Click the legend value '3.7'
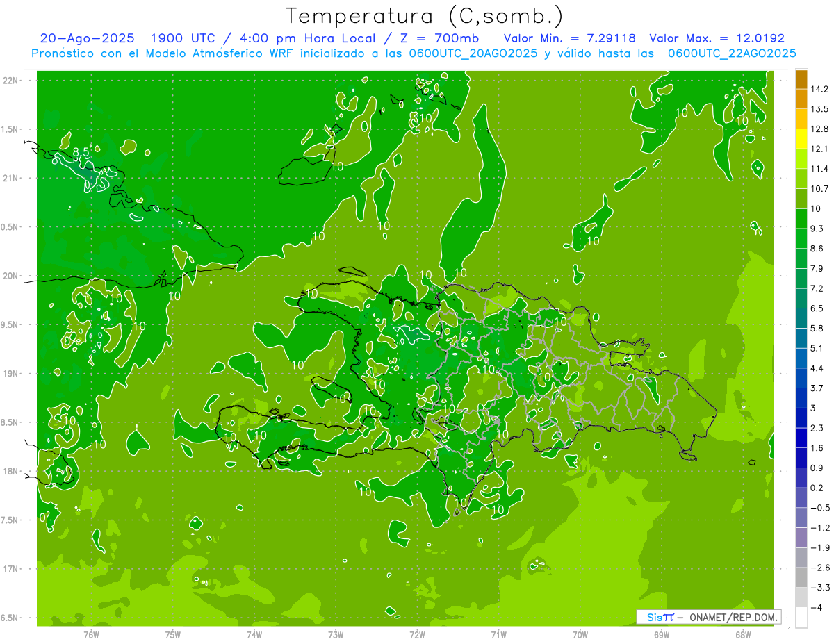This screenshot has width=834, height=644. point(817,388)
